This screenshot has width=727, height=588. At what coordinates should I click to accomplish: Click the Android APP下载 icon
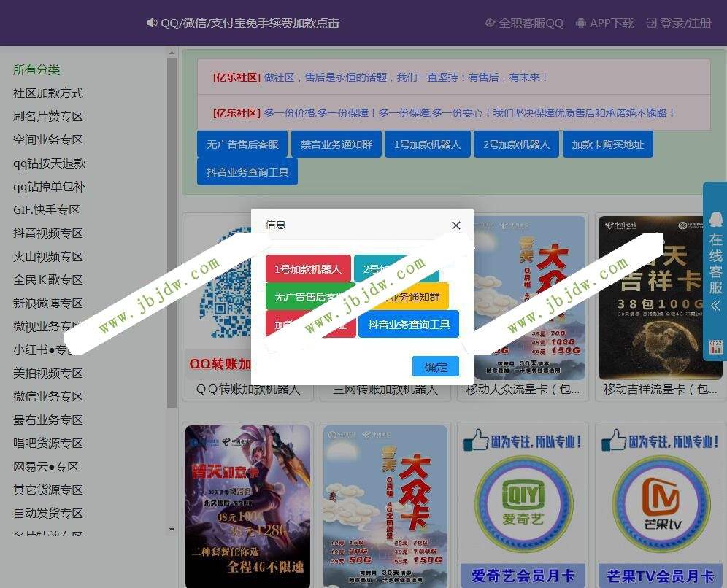click(x=581, y=23)
